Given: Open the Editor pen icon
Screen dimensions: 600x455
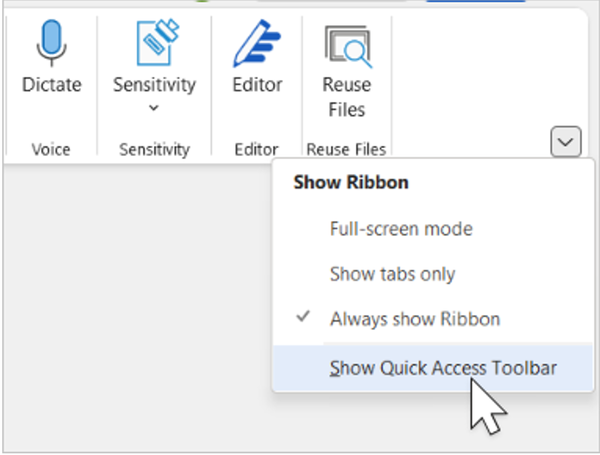Looking at the screenshot, I should coord(257,42).
